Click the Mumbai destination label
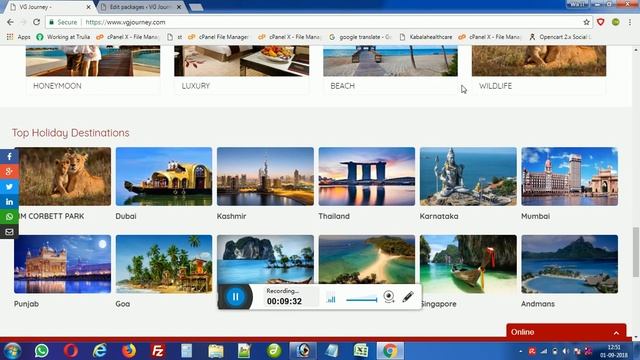This screenshot has width=640, height=360. 536,216
